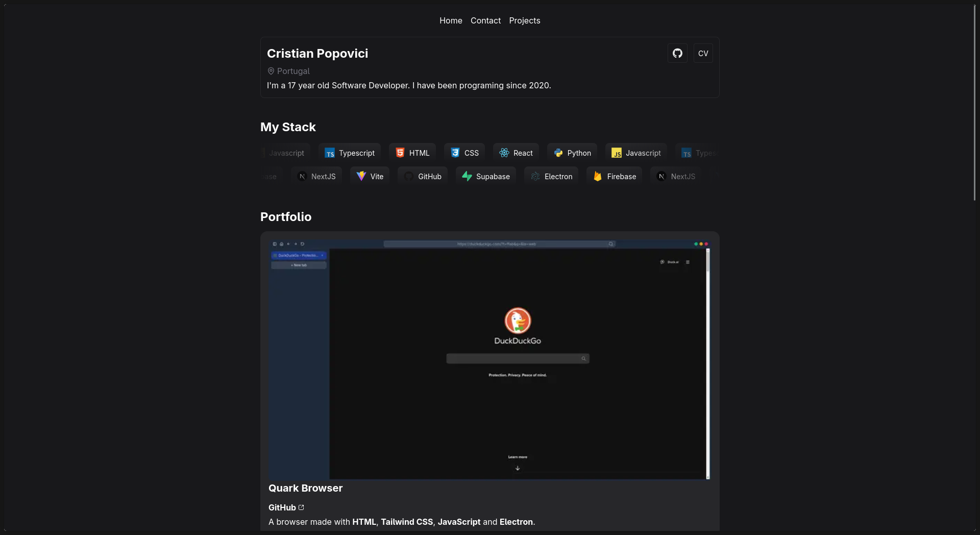The width and height of the screenshot is (980, 535).
Task: Select the Vite stack badge
Action: [369, 176]
